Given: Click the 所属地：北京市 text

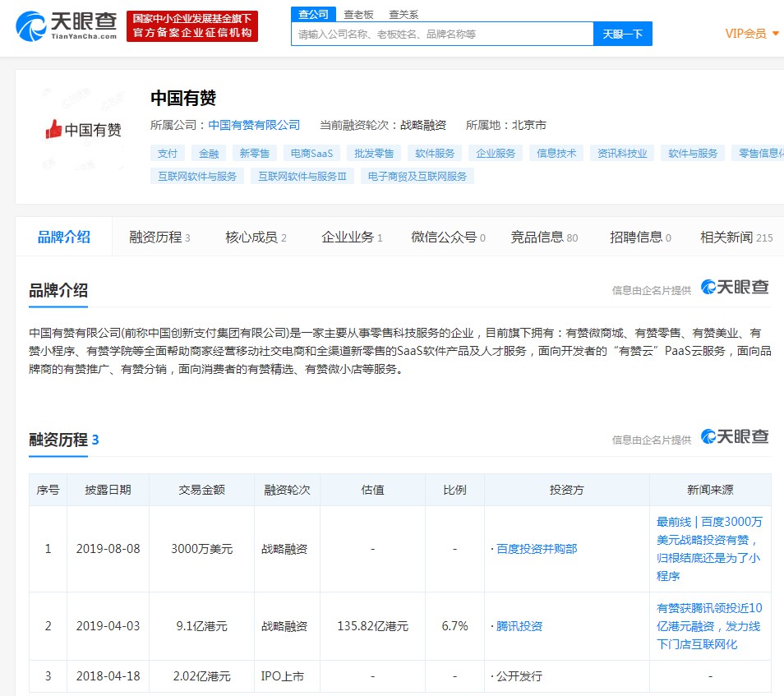Looking at the screenshot, I should 506,125.
